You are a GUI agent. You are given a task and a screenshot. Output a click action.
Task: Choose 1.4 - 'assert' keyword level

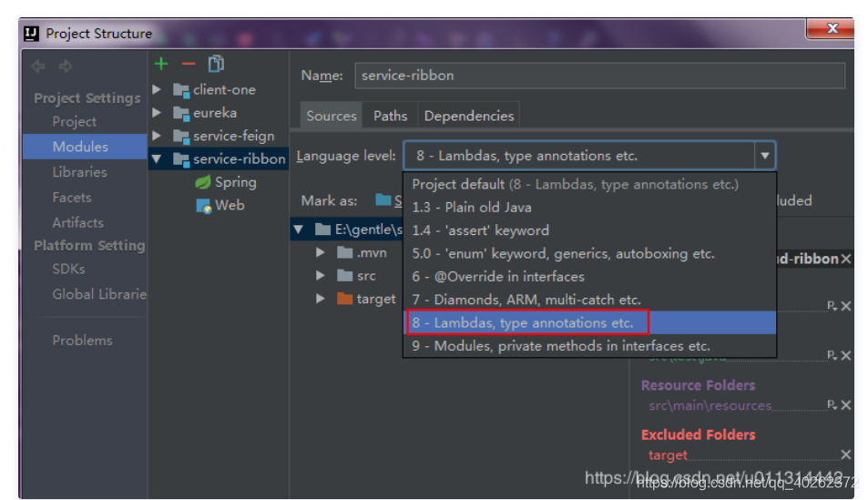(x=589, y=230)
